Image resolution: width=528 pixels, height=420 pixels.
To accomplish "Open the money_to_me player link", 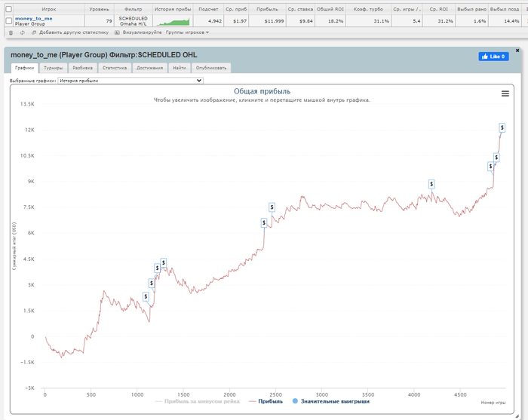I will click(34, 19).
